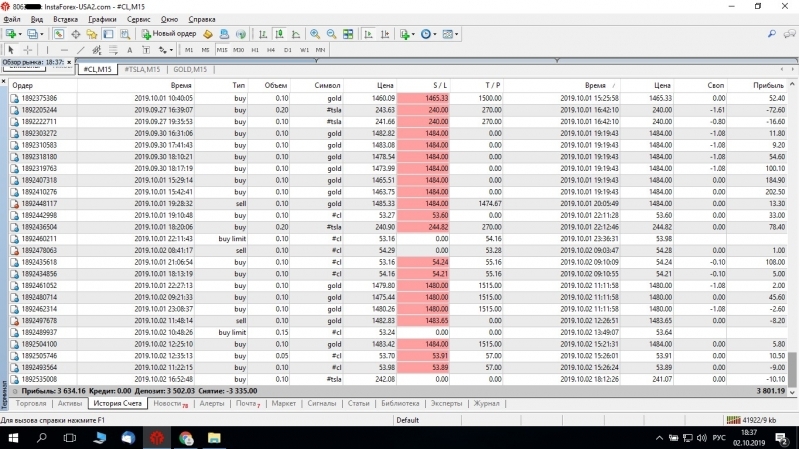Select the trendline drawing tool
This screenshot has width=800, height=449.
click(80, 49)
